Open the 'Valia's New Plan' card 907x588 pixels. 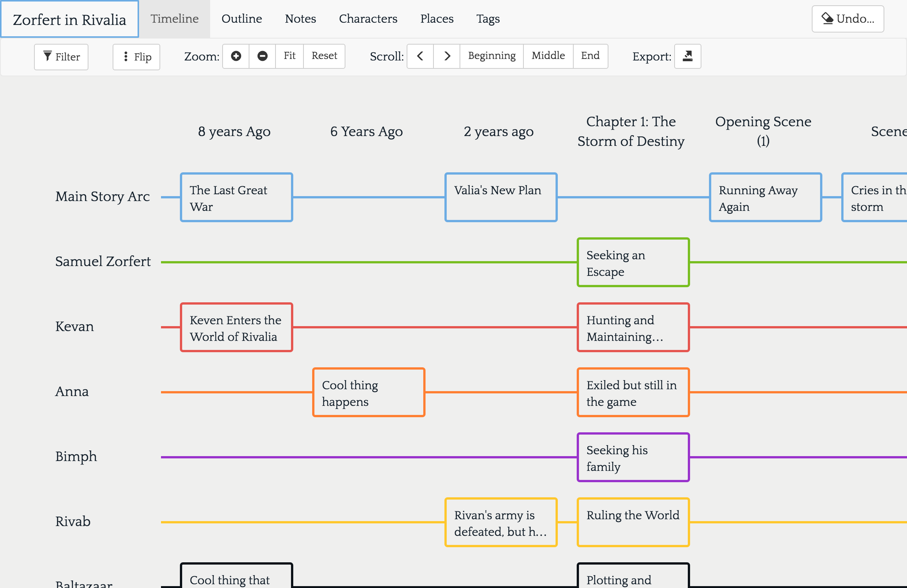(x=501, y=197)
